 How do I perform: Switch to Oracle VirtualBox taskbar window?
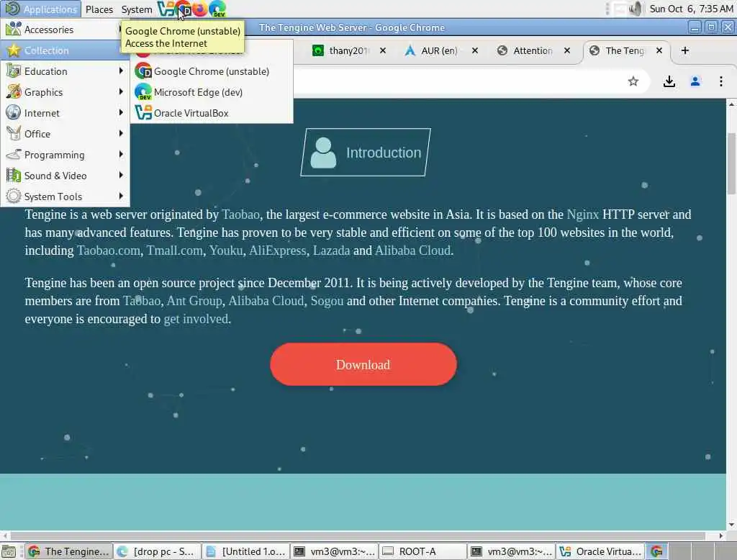(x=600, y=551)
